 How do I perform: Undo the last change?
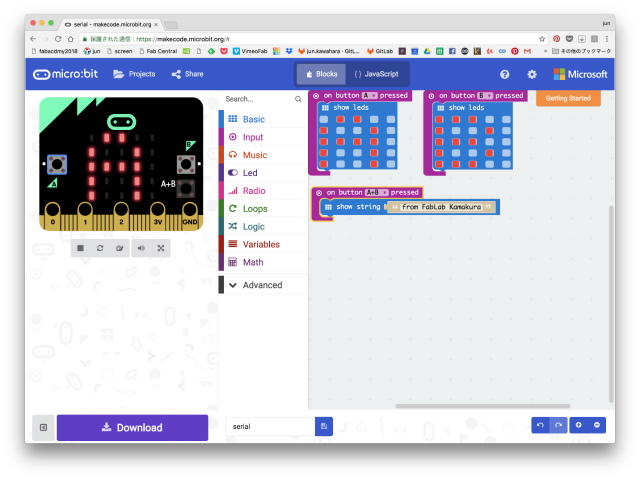pos(540,425)
